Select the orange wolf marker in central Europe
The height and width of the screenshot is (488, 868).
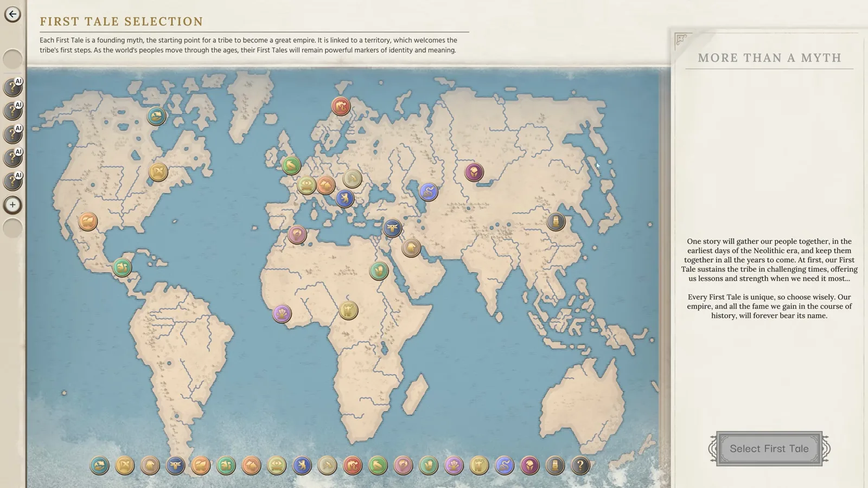pyautogui.click(x=326, y=185)
